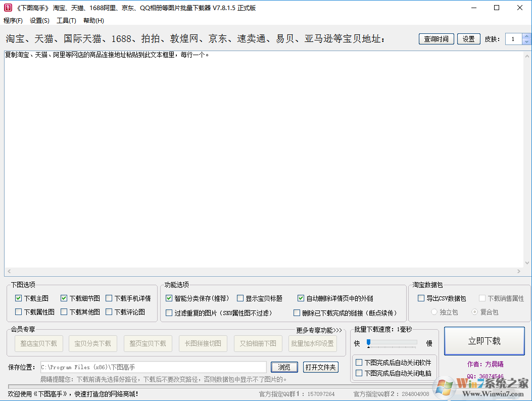Open the 帮助(H) help menu
Image resolution: width=532 pixels, height=401 pixels.
click(x=92, y=20)
